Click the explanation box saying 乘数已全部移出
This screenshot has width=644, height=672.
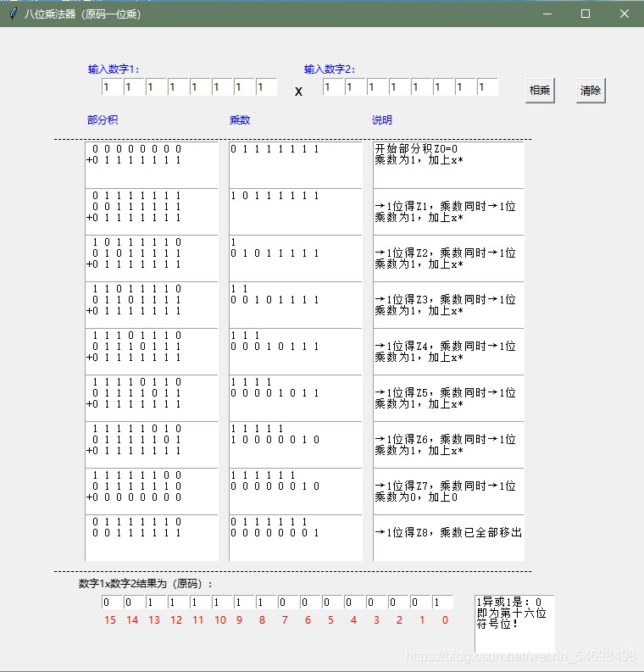point(448,538)
